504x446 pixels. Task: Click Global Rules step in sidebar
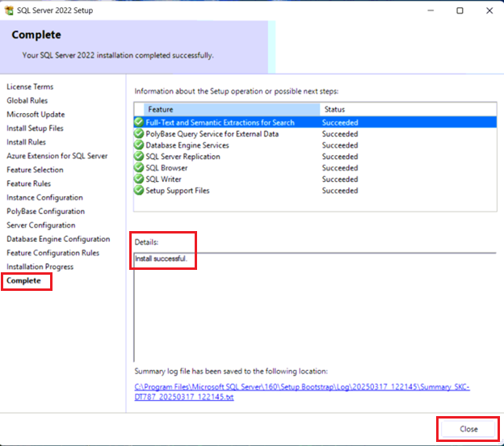pyautogui.click(x=27, y=100)
